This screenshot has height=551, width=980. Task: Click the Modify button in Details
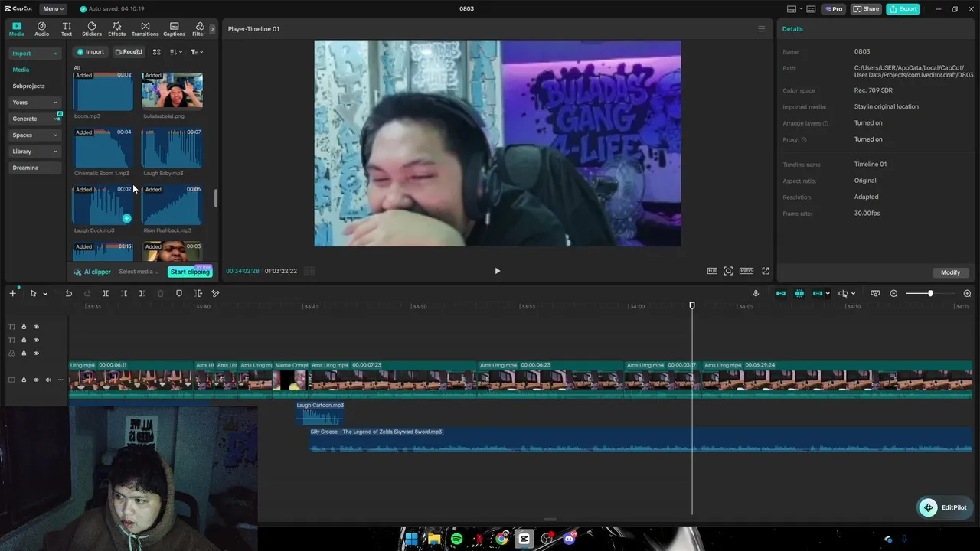pyautogui.click(x=950, y=272)
